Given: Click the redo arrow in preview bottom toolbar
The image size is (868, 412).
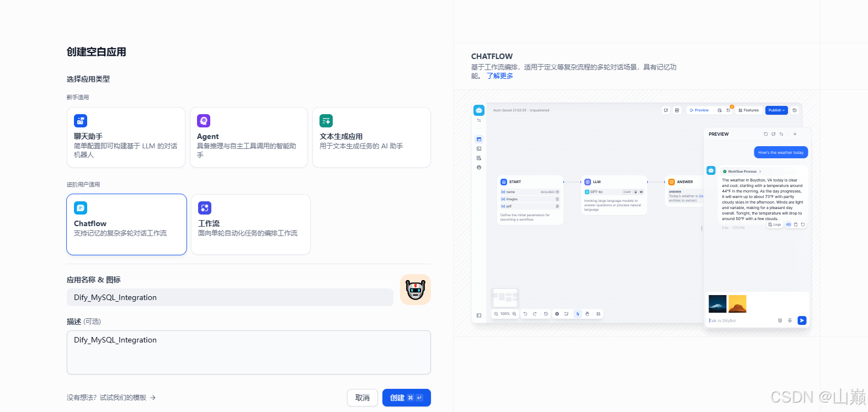Looking at the screenshot, I should pyautogui.click(x=535, y=314).
